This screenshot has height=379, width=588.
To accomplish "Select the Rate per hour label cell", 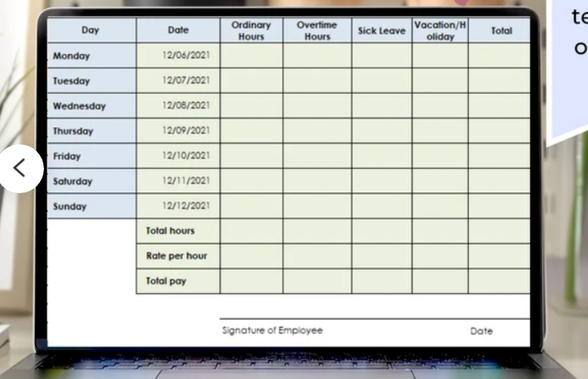I will [178, 256].
